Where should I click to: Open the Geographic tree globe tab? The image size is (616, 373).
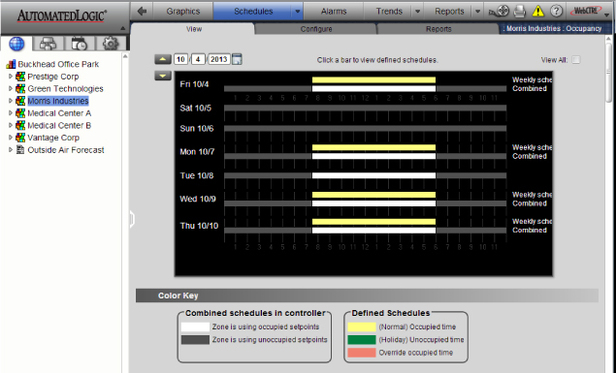[x=16, y=44]
